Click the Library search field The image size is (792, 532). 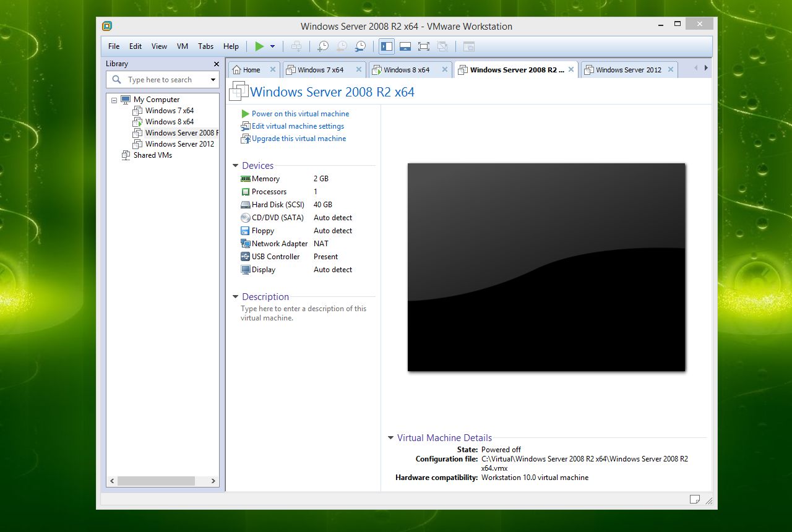pos(162,80)
